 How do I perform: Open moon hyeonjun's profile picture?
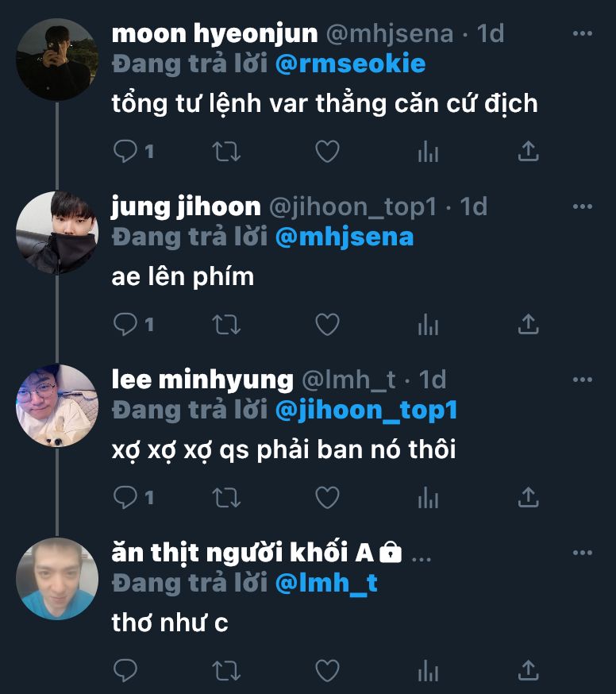point(56,60)
